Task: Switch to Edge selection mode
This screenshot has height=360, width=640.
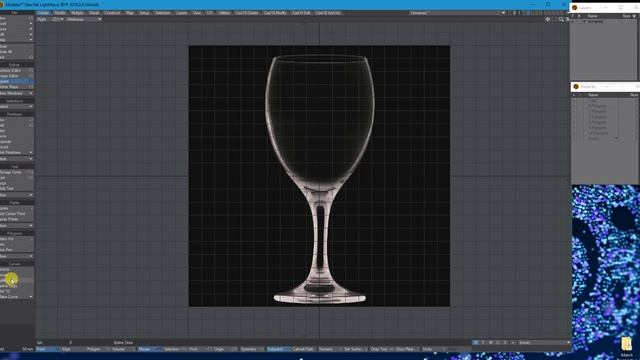Action: point(72,349)
